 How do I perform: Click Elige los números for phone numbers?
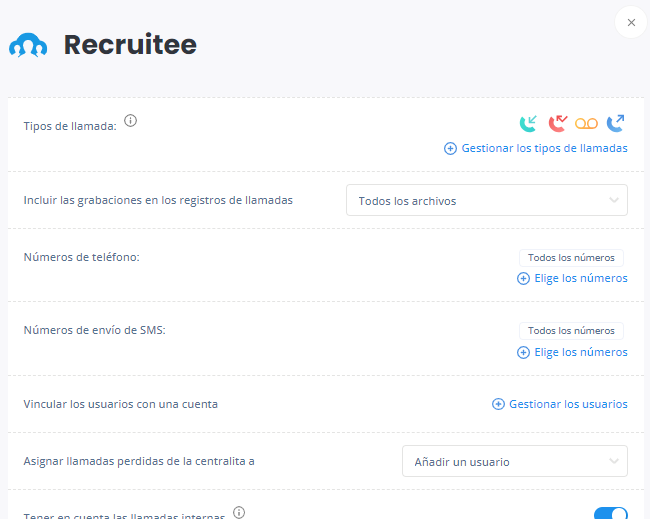581,278
